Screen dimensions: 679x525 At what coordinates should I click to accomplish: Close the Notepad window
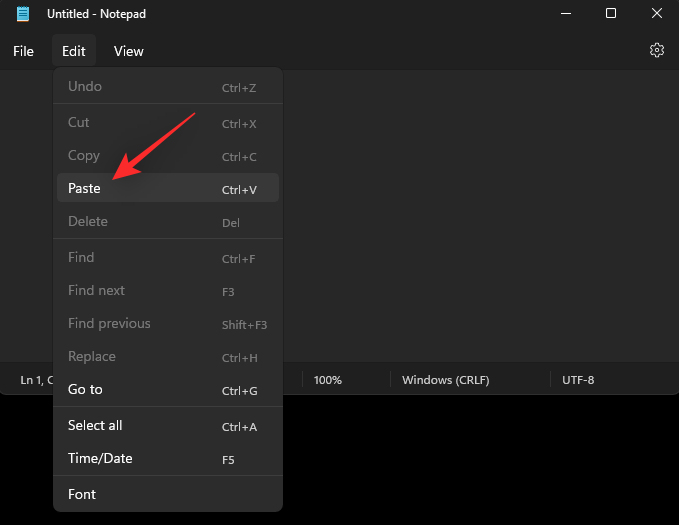pos(656,14)
